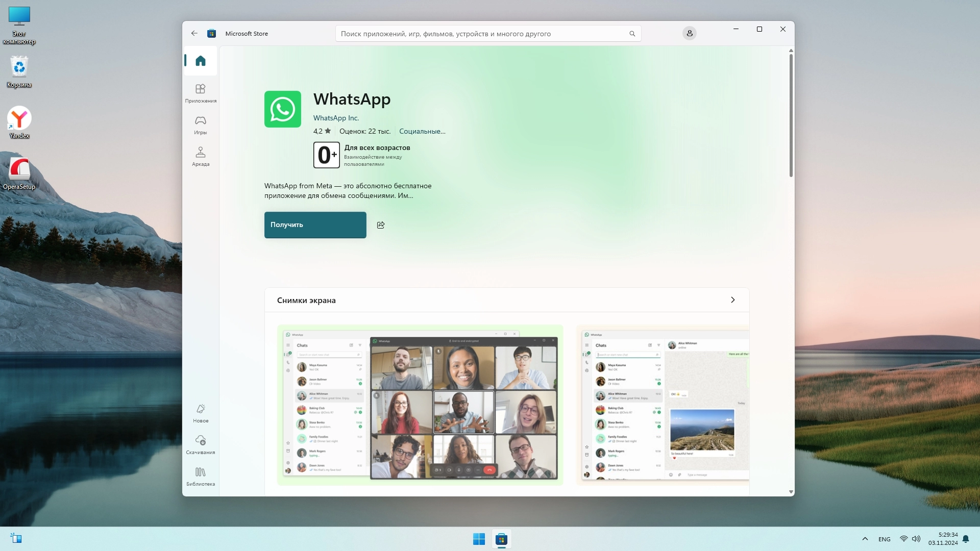
Task: Open the Скачивания section
Action: point(201,445)
